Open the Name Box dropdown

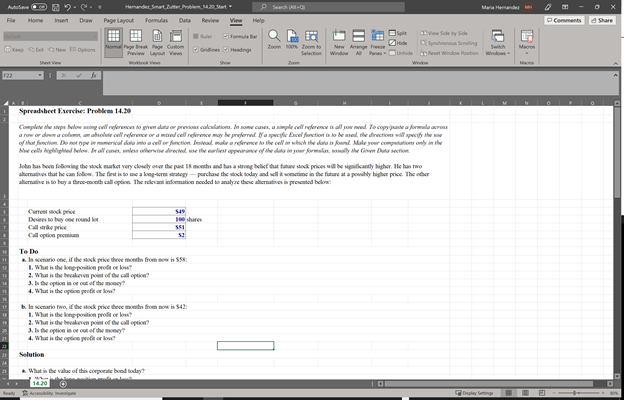40,75
